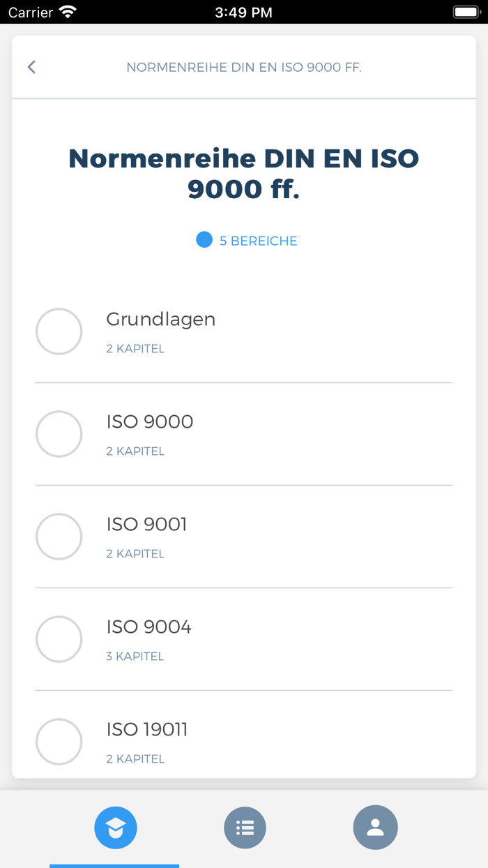The image size is (488, 868).
Task: Tap the 5 Bereiche label
Action: (259, 241)
